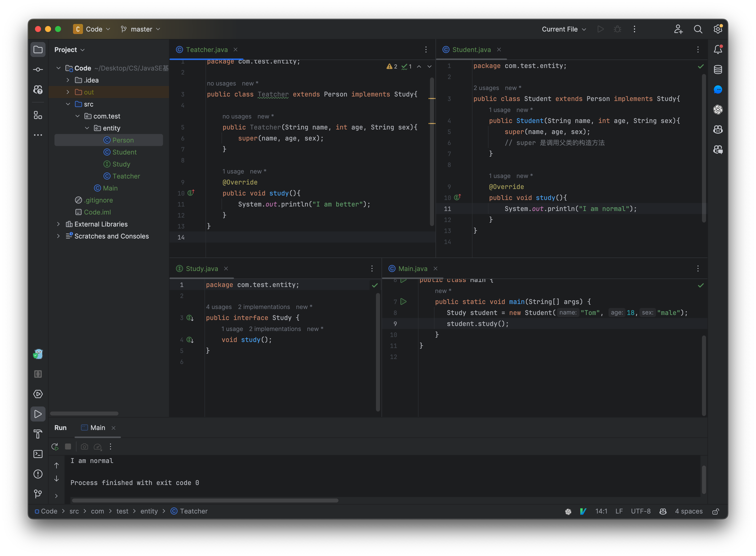Click the Notifications bell icon

point(718,50)
